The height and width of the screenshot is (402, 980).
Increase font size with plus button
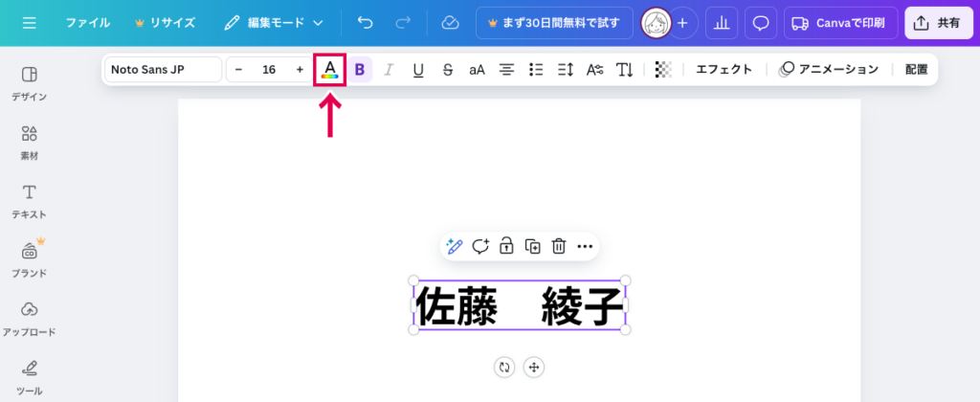click(300, 69)
